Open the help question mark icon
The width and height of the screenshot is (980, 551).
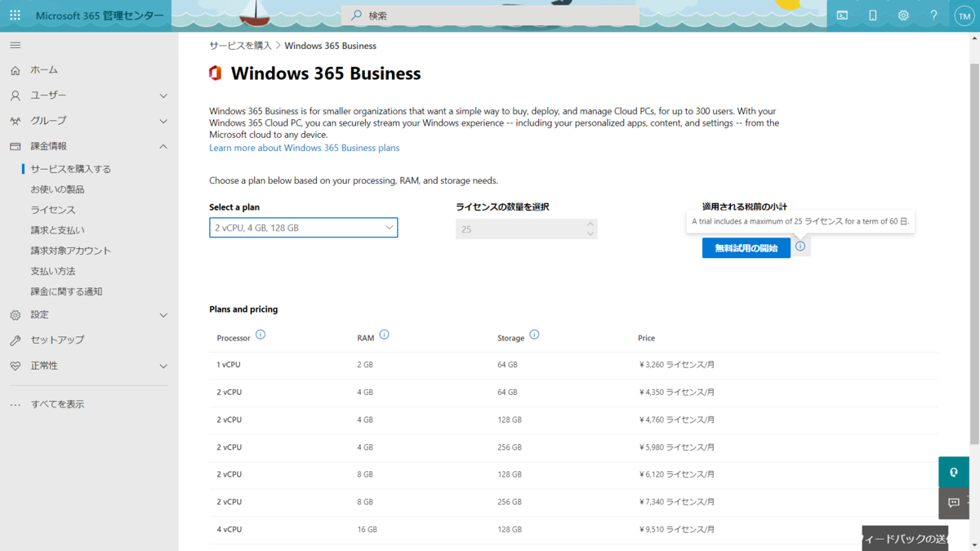[933, 16]
